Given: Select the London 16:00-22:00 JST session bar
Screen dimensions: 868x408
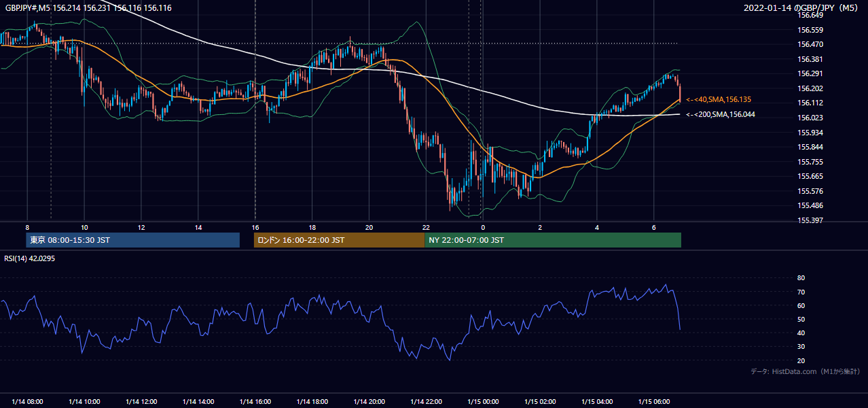Looking at the screenshot, I should [340, 240].
